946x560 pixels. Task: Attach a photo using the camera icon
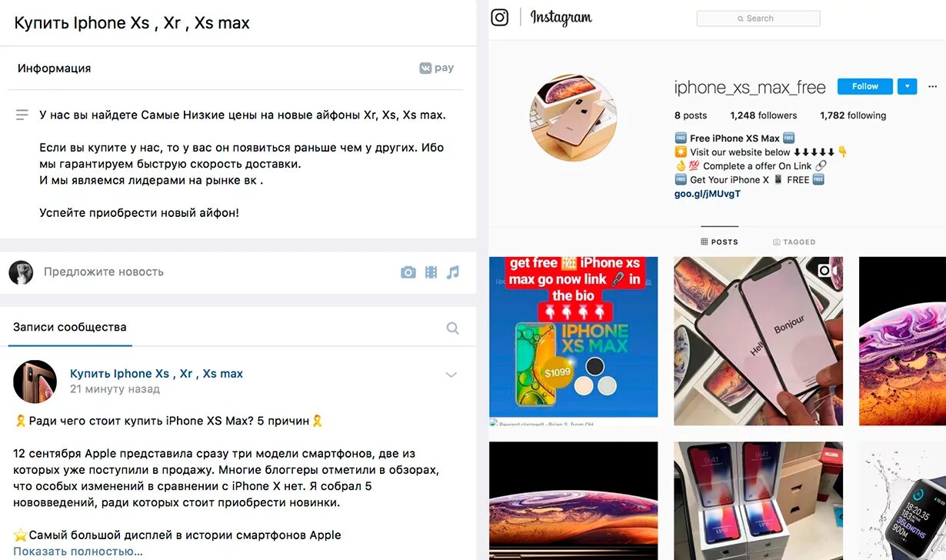point(408,272)
